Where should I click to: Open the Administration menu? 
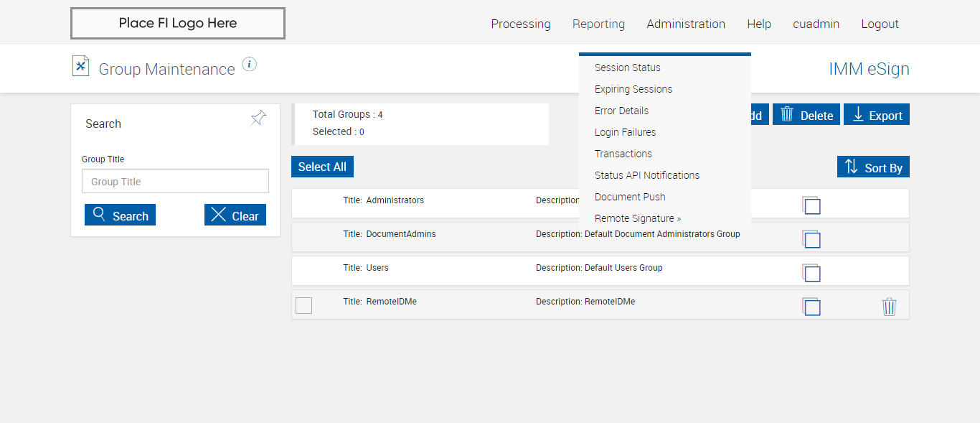(685, 24)
